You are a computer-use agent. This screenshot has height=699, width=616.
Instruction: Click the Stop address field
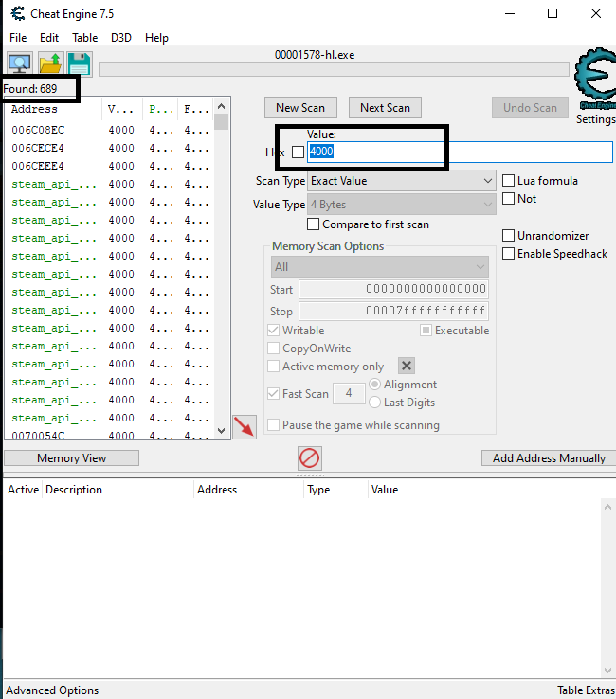[x=393, y=312]
